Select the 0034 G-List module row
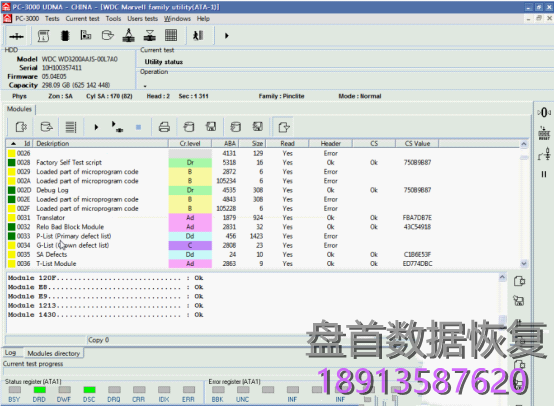554x406 pixels. coord(263,245)
